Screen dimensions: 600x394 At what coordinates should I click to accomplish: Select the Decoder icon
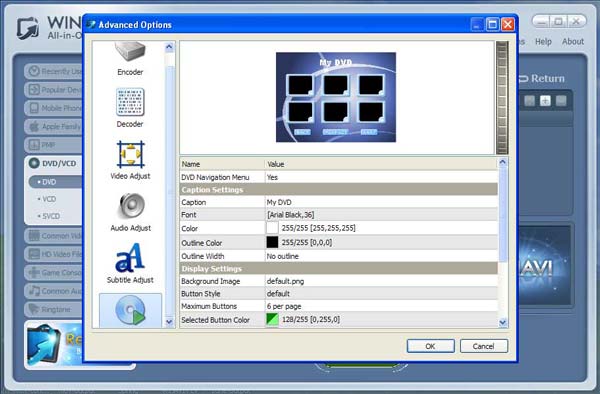click(x=130, y=102)
